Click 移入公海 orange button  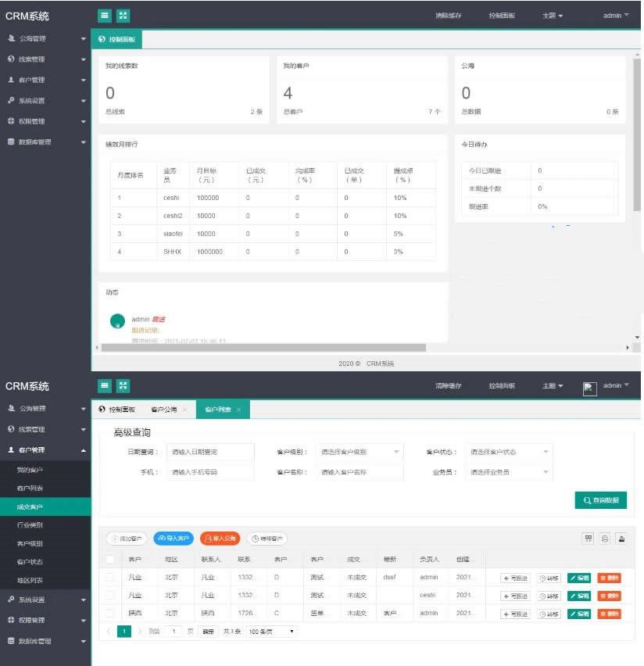[220, 538]
